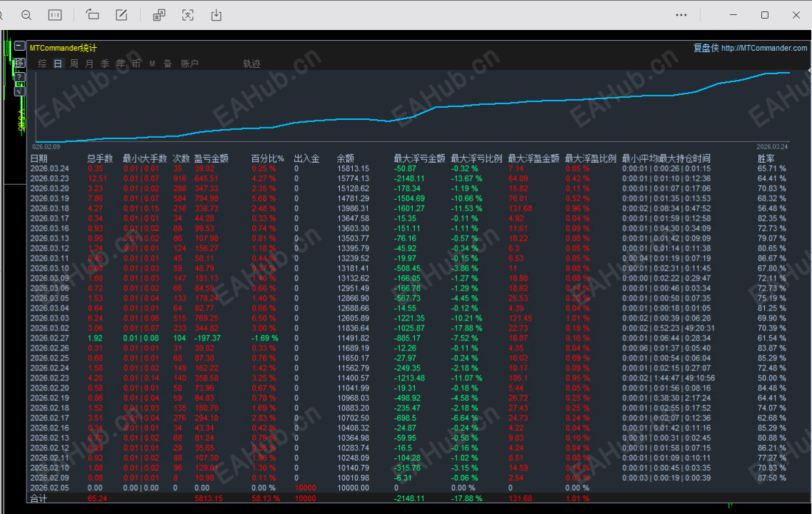The image size is (812, 514).
Task: Click the question mark help button
Action: [x=19, y=77]
